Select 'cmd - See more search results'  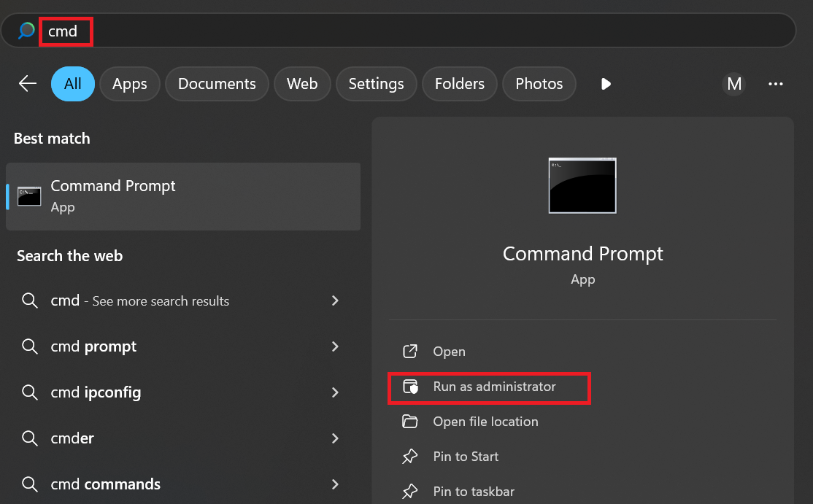pyautogui.click(x=183, y=301)
